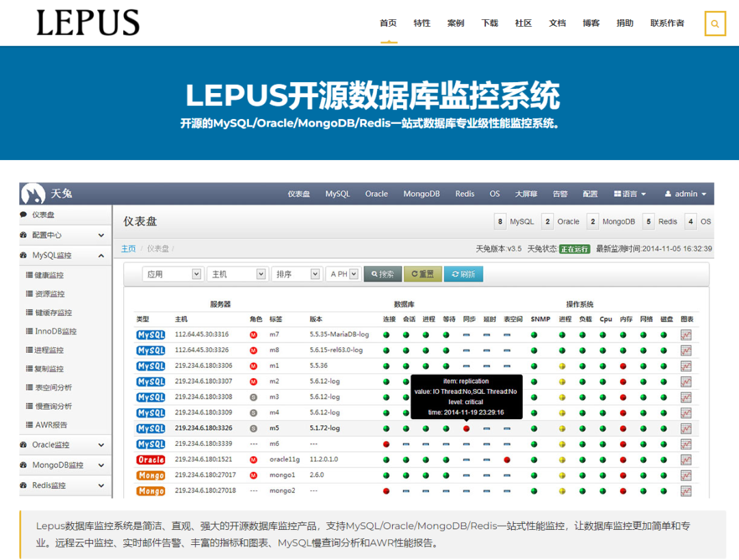
Task: Select 下载 in the top navigation
Action: pos(490,23)
